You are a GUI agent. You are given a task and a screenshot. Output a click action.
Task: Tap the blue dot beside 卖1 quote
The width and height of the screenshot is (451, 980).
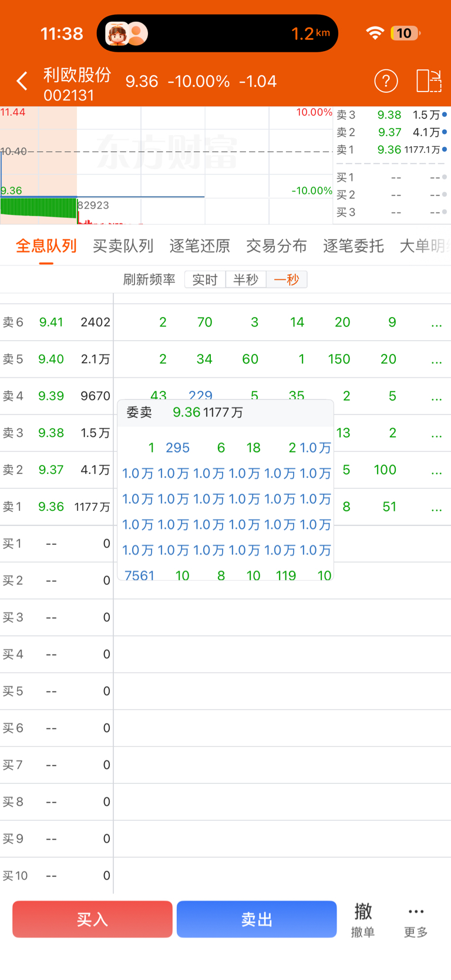[x=445, y=150]
